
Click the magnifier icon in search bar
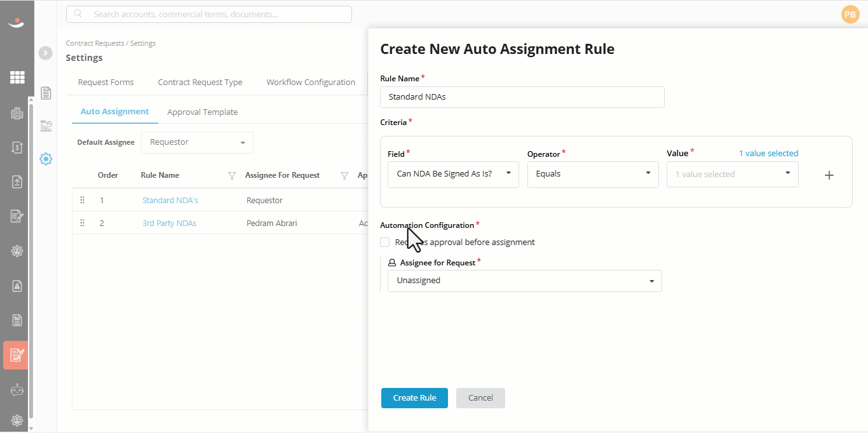78,14
